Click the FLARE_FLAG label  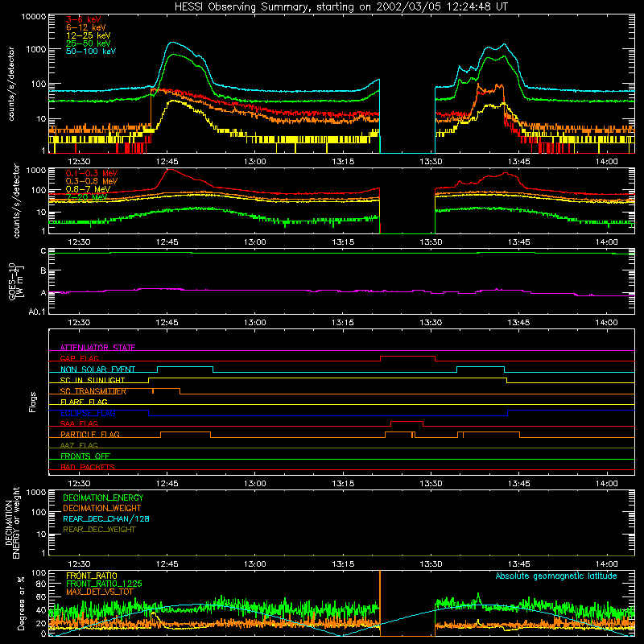84,402
